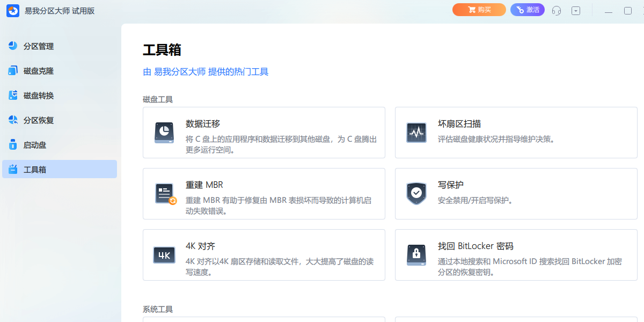This screenshot has width=644, height=322.
Task: Maximize the 易我分区大师 window
Action: tap(628, 11)
